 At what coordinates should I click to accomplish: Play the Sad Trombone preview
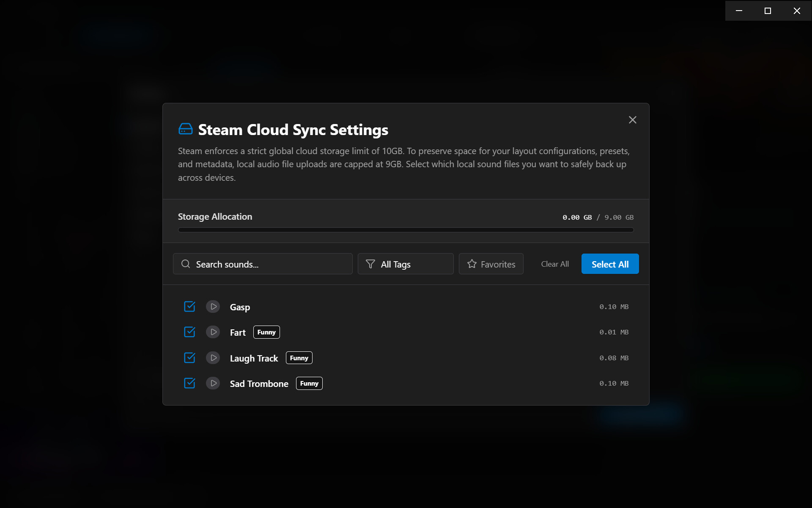pyautogui.click(x=213, y=383)
